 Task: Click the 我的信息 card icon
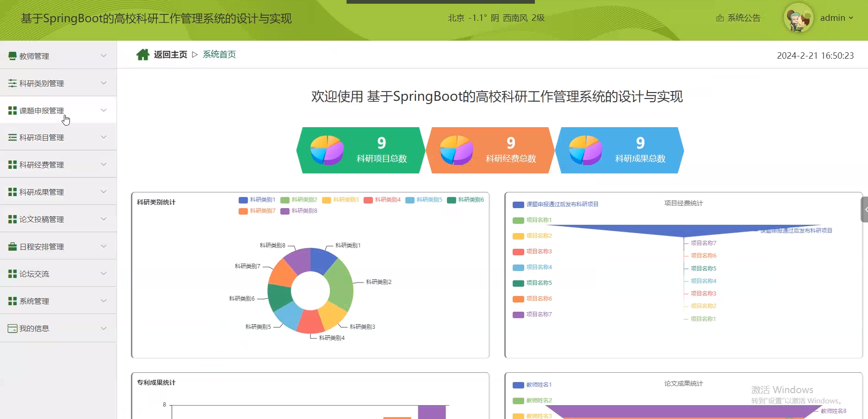pyautogui.click(x=12, y=328)
